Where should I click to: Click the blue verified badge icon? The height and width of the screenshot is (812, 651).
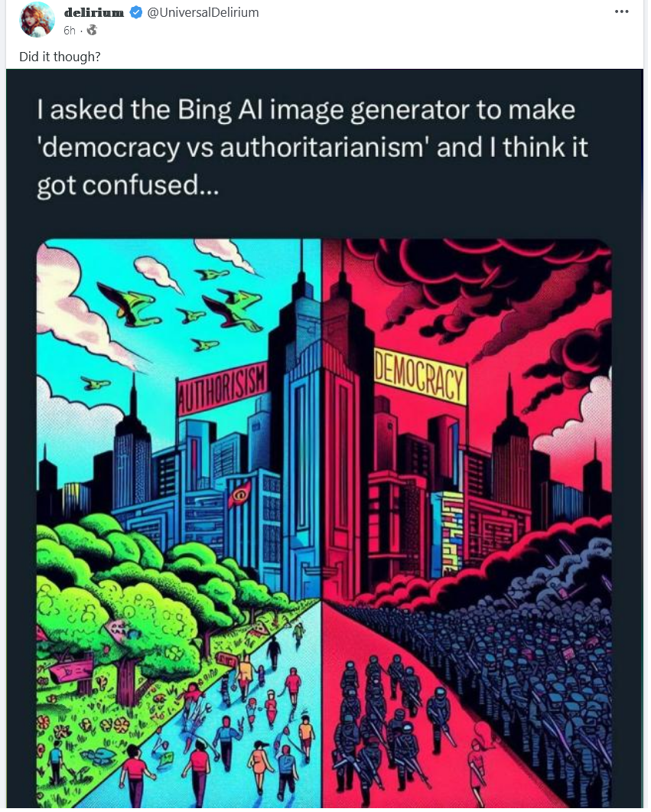click(136, 12)
